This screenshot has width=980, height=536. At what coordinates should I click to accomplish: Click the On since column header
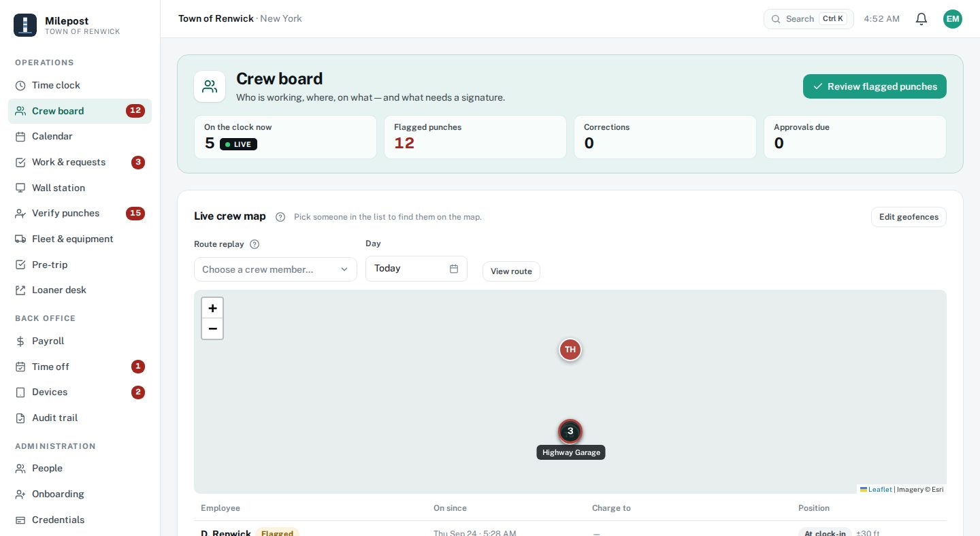(450, 508)
